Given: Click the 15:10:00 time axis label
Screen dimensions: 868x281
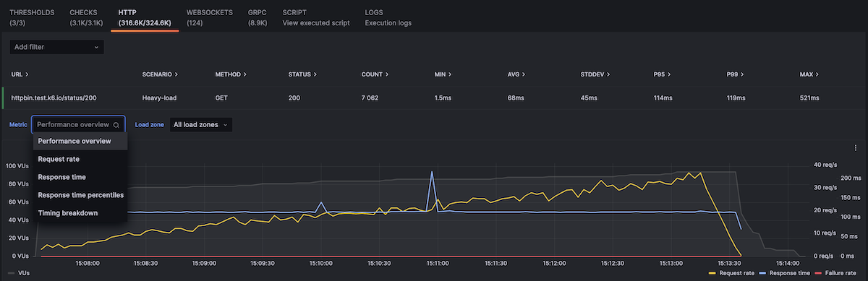Looking at the screenshot, I should pos(320,264).
